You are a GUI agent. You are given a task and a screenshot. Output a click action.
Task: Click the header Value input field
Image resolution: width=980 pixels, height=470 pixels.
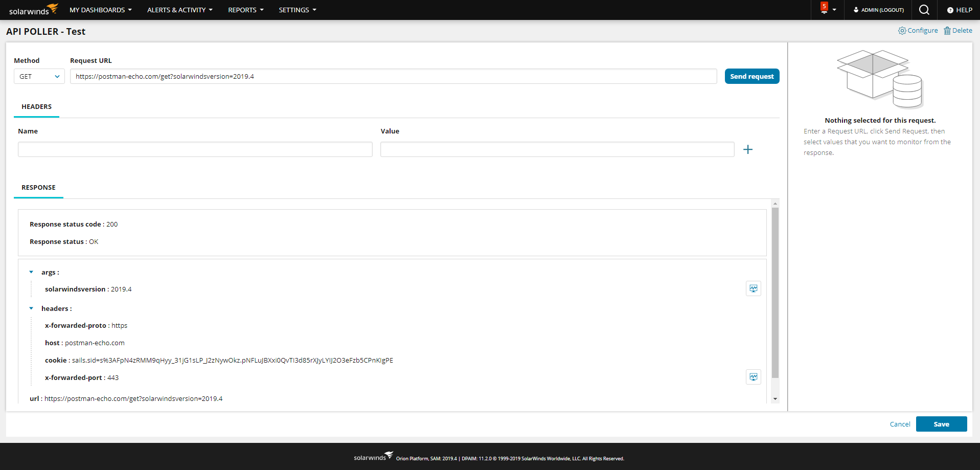click(x=557, y=149)
